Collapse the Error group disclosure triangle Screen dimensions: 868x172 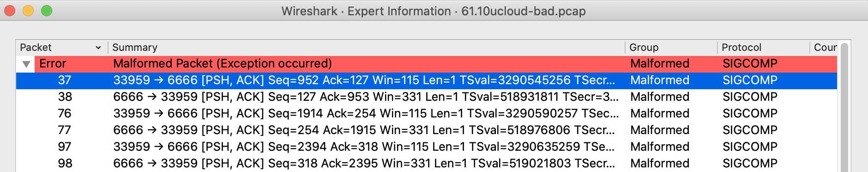coord(26,64)
